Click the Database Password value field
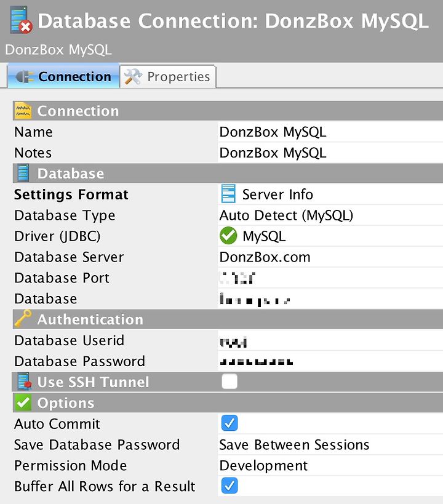443x504 pixels. [330, 361]
